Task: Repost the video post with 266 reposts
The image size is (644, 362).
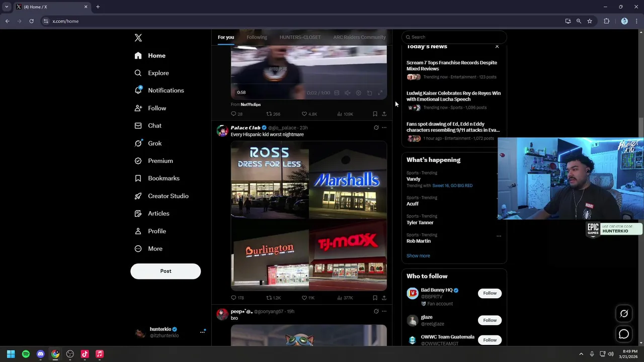Action: coord(273,114)
